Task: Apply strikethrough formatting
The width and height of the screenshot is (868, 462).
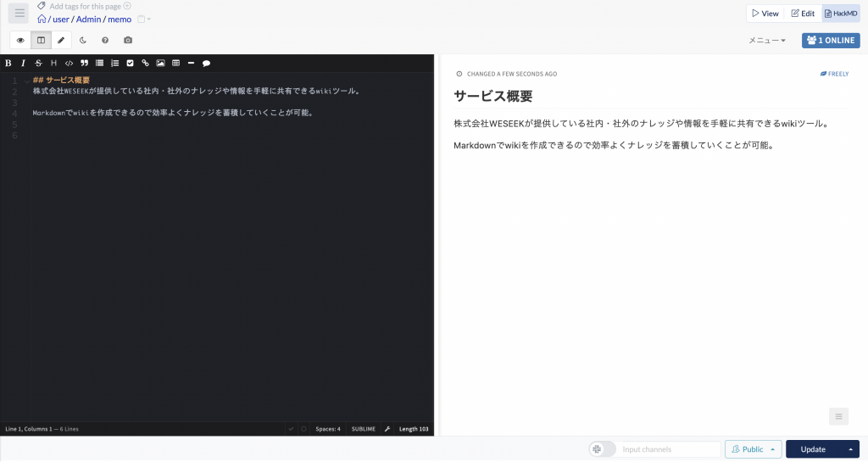Action: click(38, 63)
